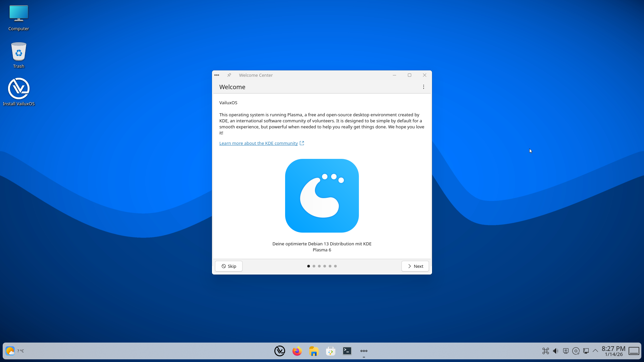Open 'Learn more about the KDE community' link
The image size is (644, 362).
258,143
